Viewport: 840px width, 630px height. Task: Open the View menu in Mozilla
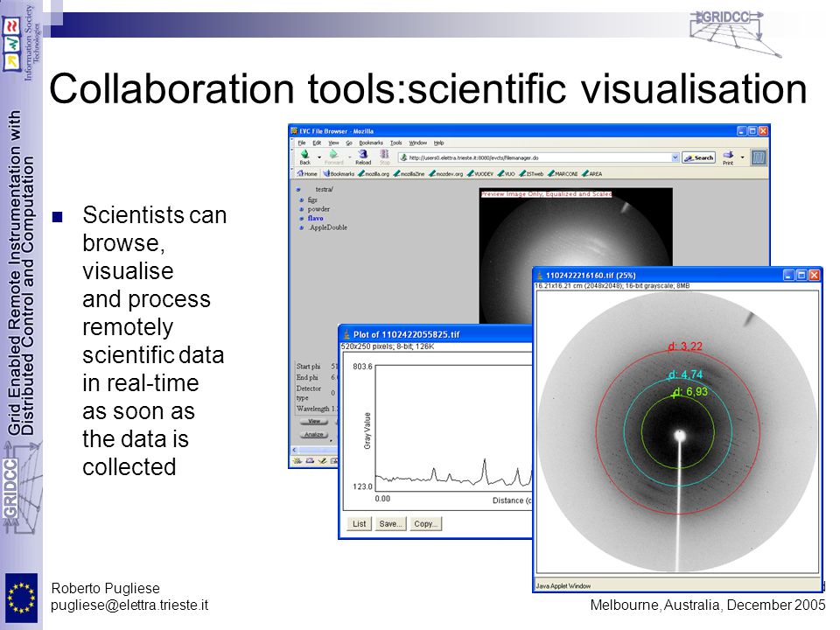333,143
